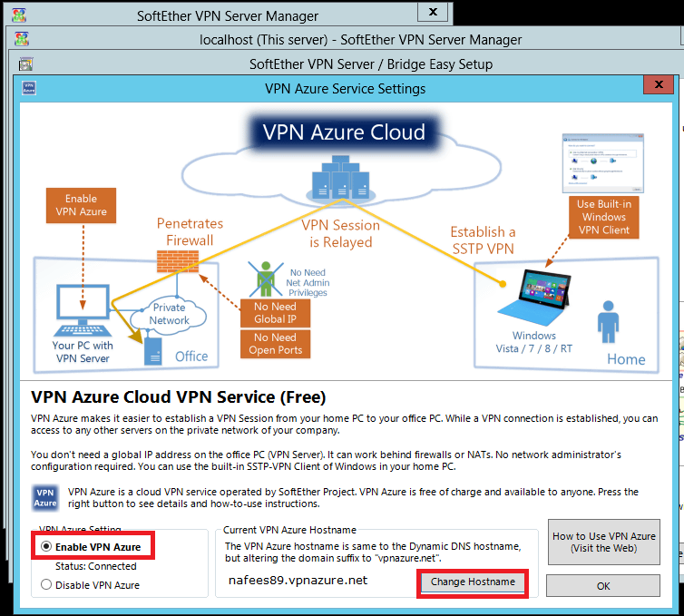Click the home user person icon

(608, 322)
